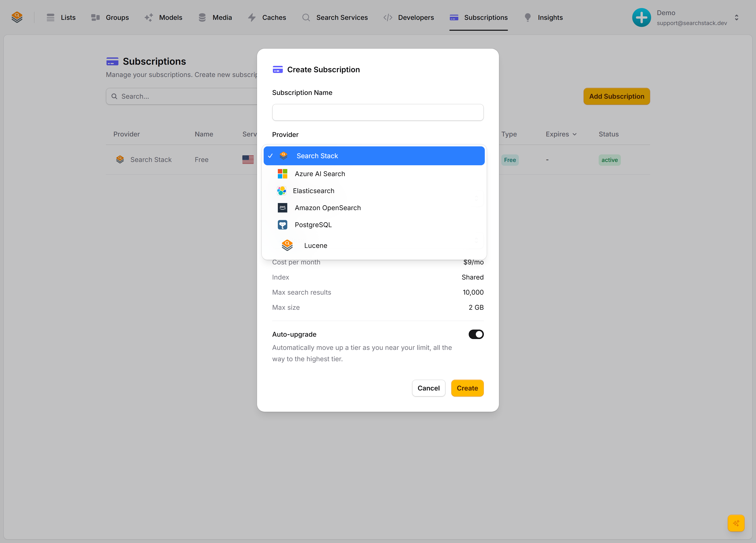Toggle the Auto-upgrade switch
The height and width of the screenshot is (543, 756).
coord(476,334)
